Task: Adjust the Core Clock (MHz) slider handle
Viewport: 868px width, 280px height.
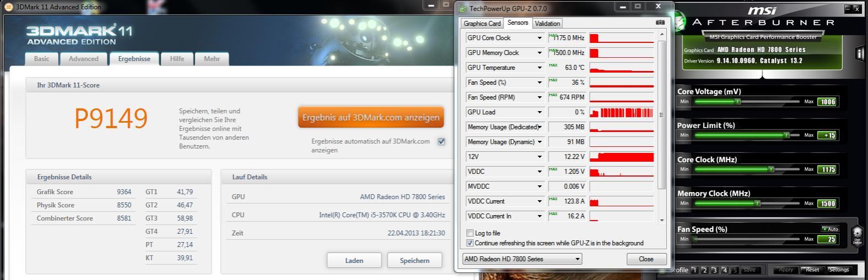Action: point(771,169)
